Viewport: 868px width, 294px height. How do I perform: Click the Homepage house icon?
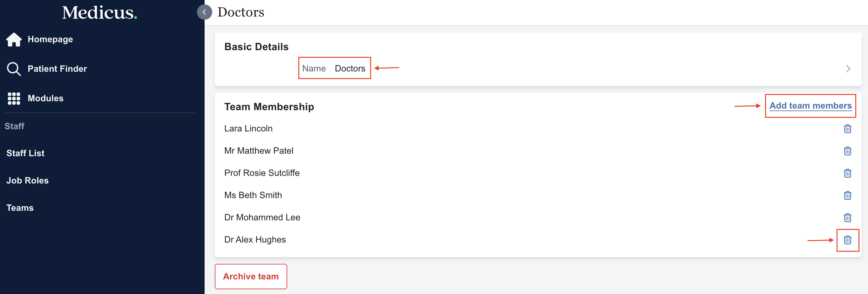coord(14,39)
